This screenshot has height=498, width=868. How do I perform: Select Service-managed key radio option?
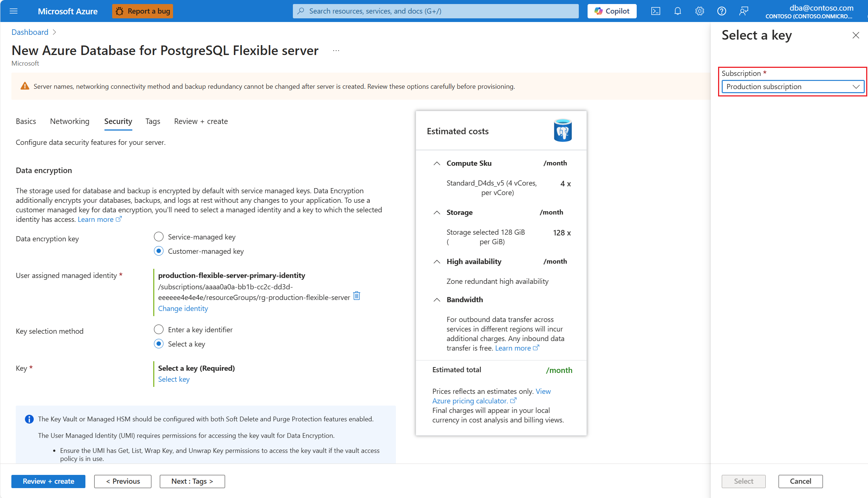point(159,237)
